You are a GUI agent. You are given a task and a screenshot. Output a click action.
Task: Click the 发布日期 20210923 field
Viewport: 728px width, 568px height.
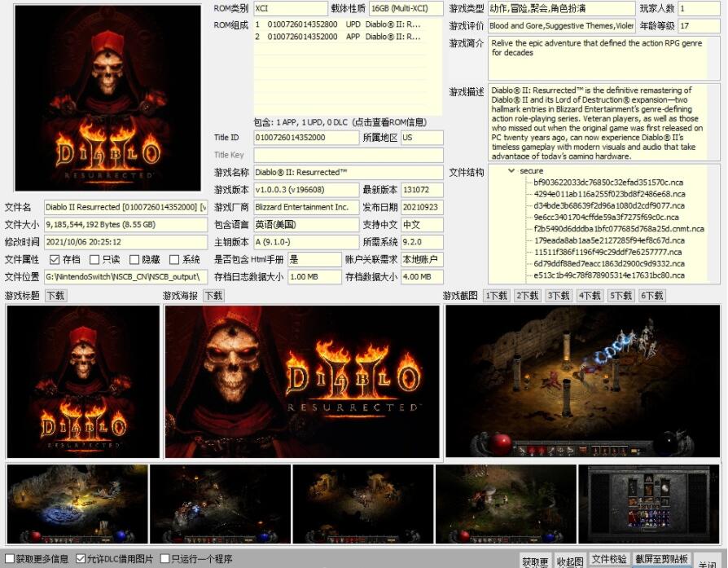[x=422, y=207]
